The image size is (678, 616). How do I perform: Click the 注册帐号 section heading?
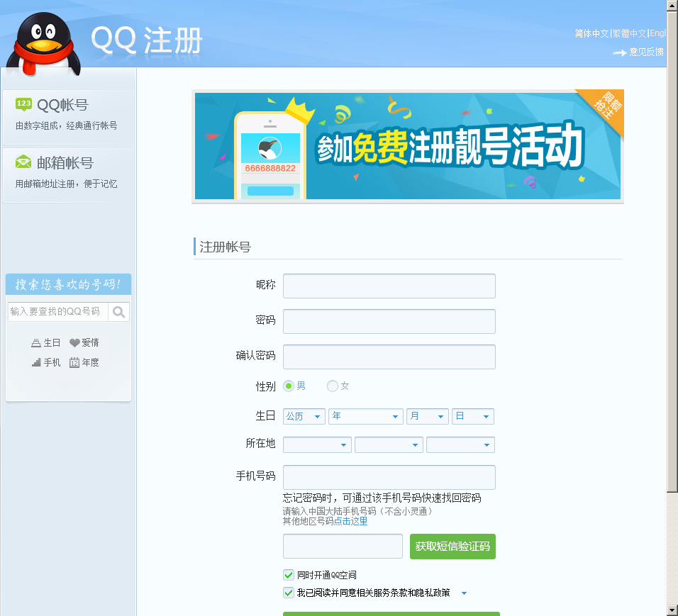point(226,247)
